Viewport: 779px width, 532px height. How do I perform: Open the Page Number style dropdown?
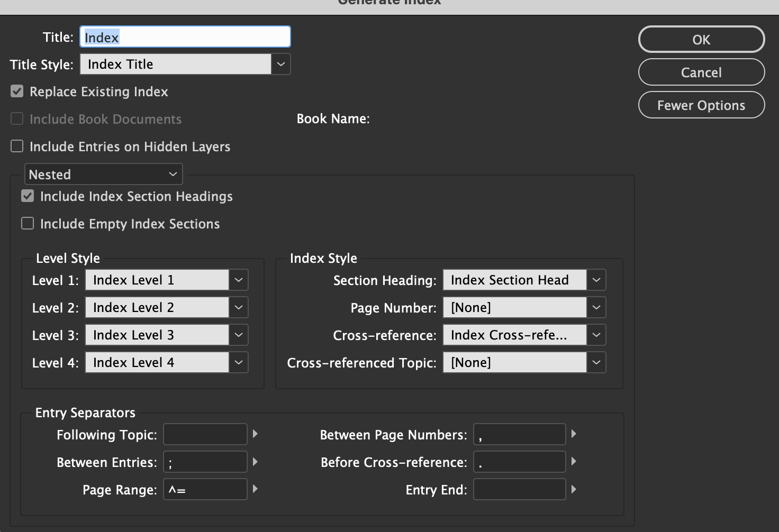[596, 307]
